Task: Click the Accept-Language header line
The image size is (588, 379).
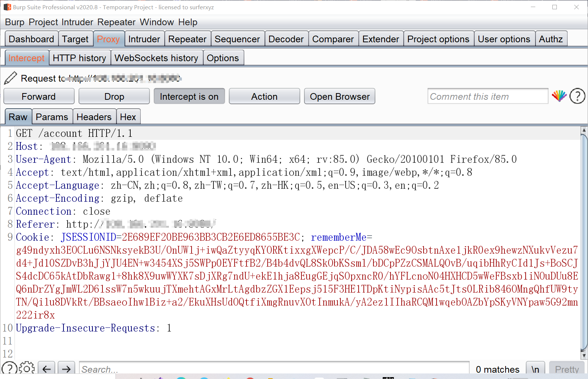Action: pyautogui.click(x=227, y=185)
